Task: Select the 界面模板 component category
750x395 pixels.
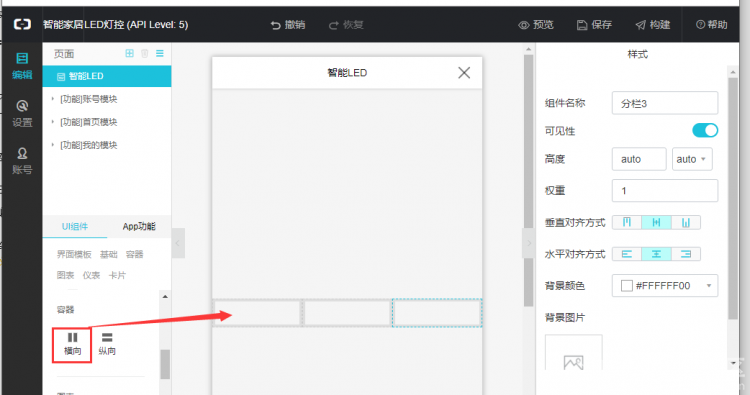Action: coord(74,254)
